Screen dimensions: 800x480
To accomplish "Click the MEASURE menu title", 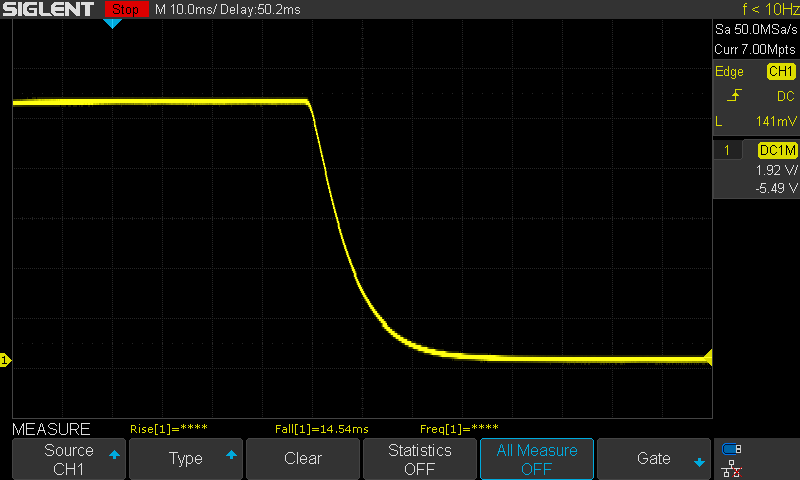I will pos(51,430).
